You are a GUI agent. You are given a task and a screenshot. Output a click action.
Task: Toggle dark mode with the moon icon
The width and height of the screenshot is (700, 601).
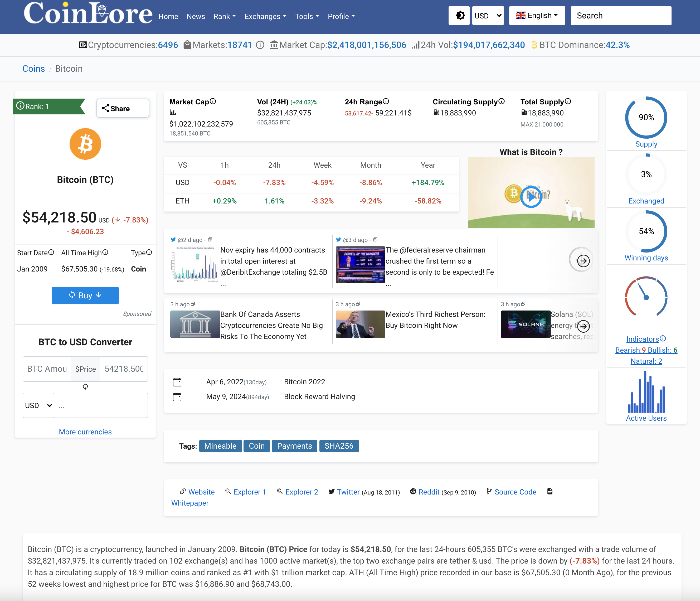(459, 16)
